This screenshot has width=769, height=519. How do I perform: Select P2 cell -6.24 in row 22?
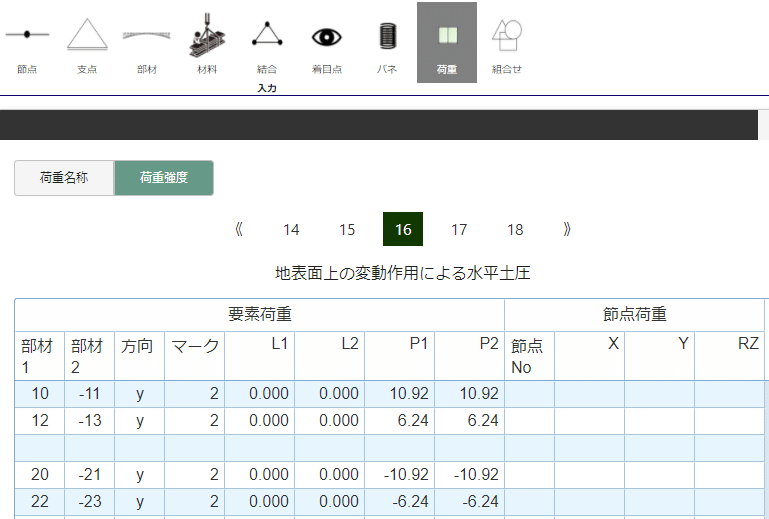point(470,502)
